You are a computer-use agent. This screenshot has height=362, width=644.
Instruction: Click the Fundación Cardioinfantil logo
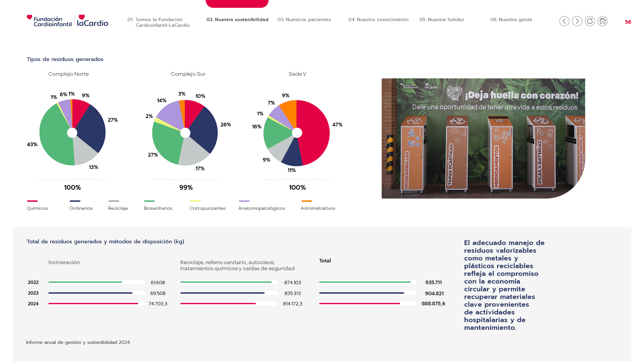49,20
